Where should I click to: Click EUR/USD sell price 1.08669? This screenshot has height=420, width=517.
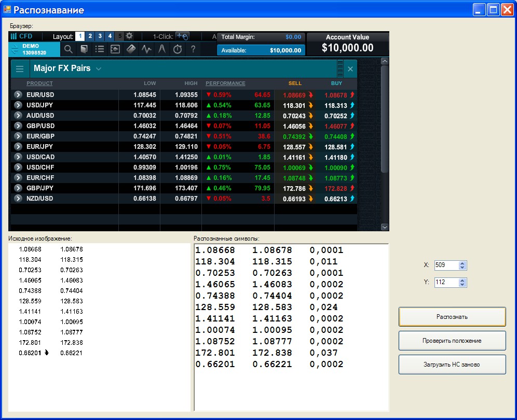coord(294,95)
